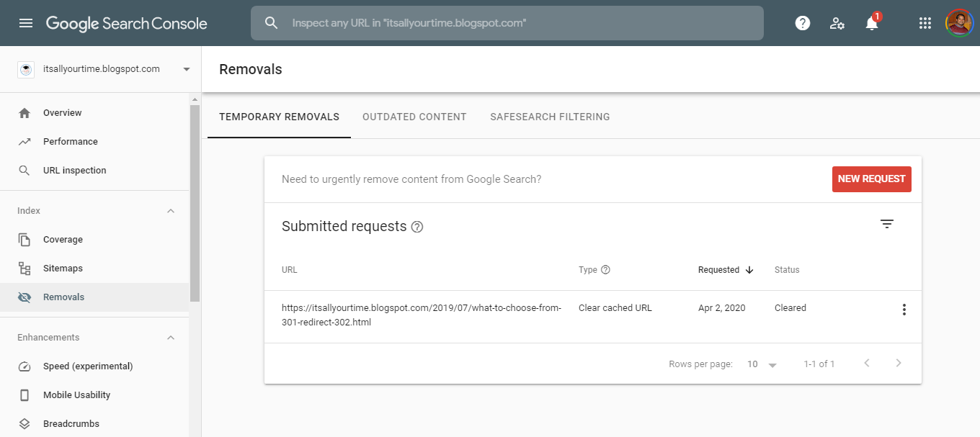
Task: Click the Speed gauge icon
Action: click(24, 366)
